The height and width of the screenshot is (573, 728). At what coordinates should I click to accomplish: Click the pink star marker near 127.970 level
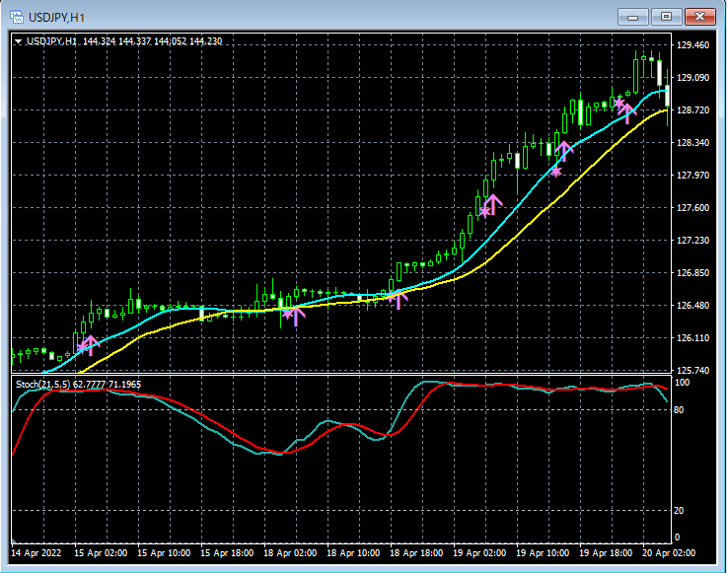pyautogui.click(x=556, y=172)
